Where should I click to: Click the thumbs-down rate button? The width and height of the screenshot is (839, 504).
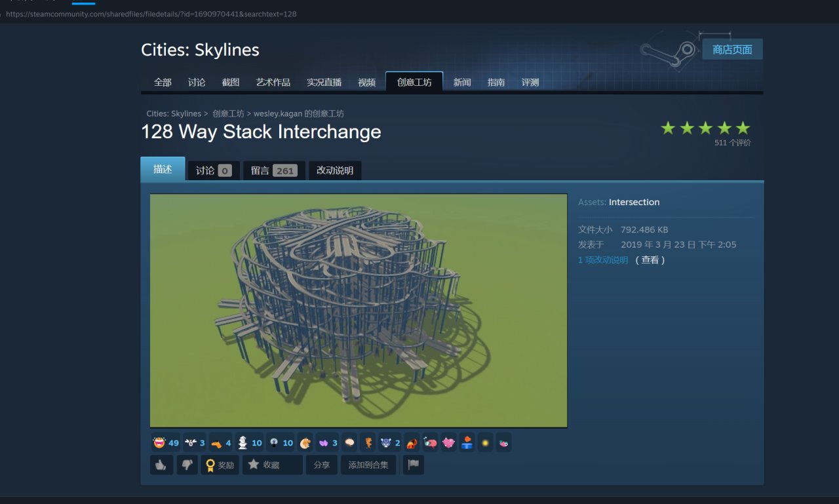pos(187,465)
